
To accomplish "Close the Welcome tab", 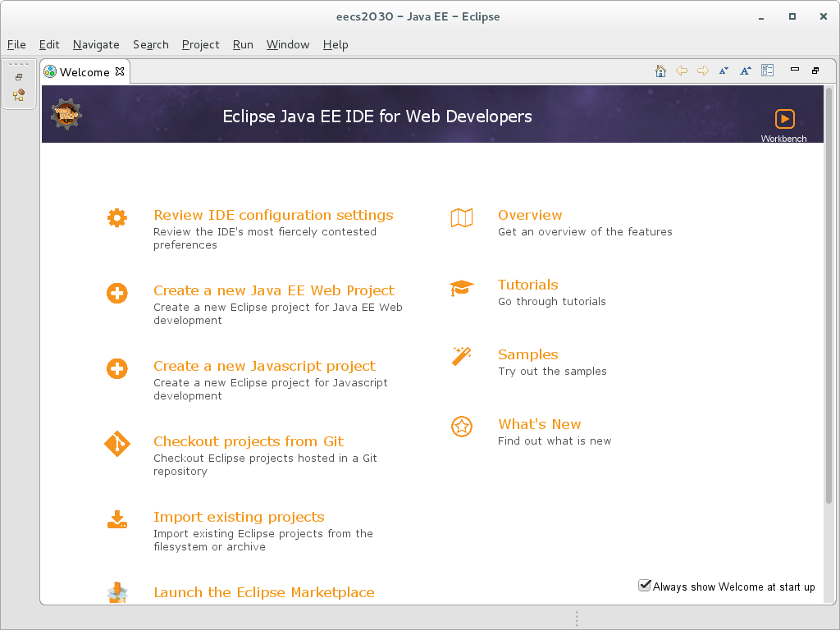I will pos(120,71).
